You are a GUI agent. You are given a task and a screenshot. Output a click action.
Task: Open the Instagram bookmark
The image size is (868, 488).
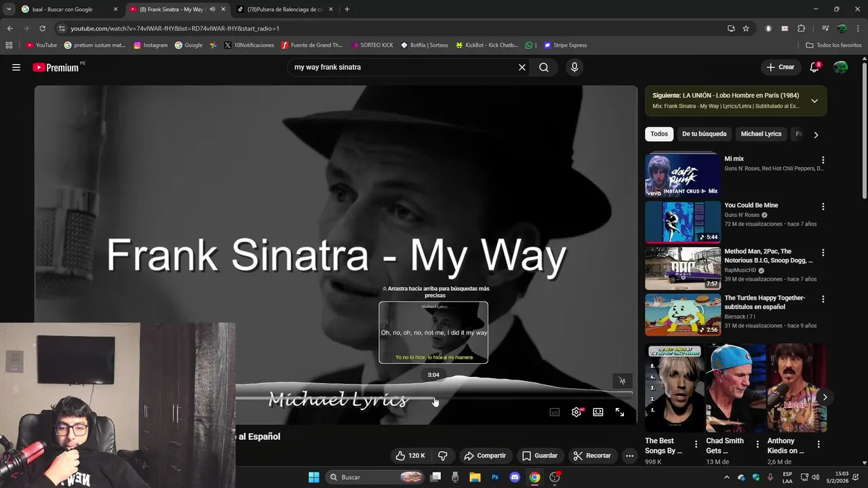[x=151, y=45]
